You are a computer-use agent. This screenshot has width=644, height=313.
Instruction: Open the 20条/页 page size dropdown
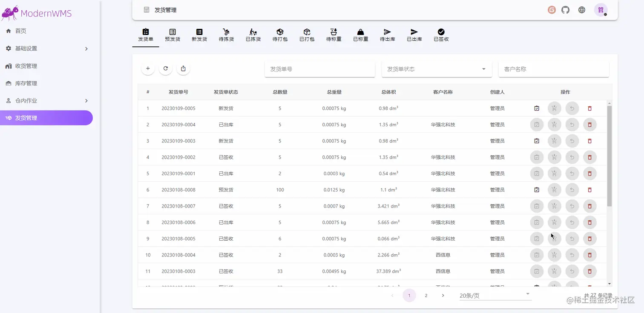point(495,296)
